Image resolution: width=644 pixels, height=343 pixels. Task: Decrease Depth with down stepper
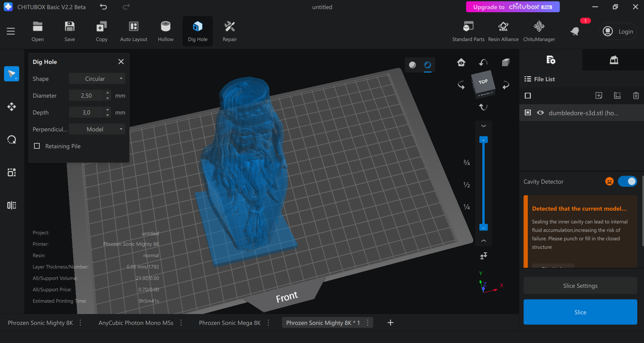(x=107, y=115)
